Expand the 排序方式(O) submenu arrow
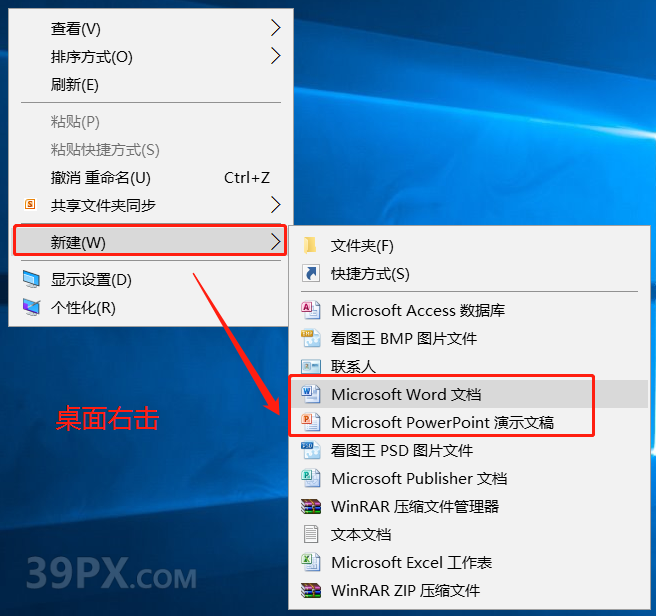Viewport: 656px width, 616px height. click(x=275, y=56)
